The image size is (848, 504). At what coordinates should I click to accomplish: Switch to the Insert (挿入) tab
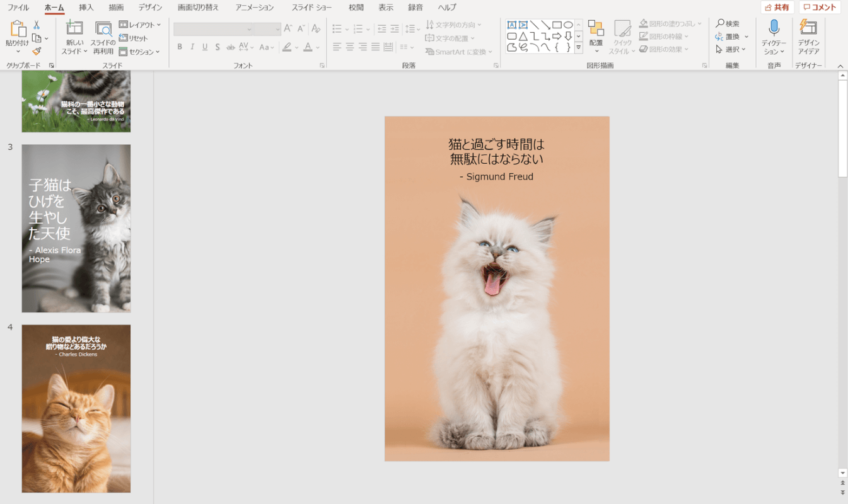click(x=86, y=8)
